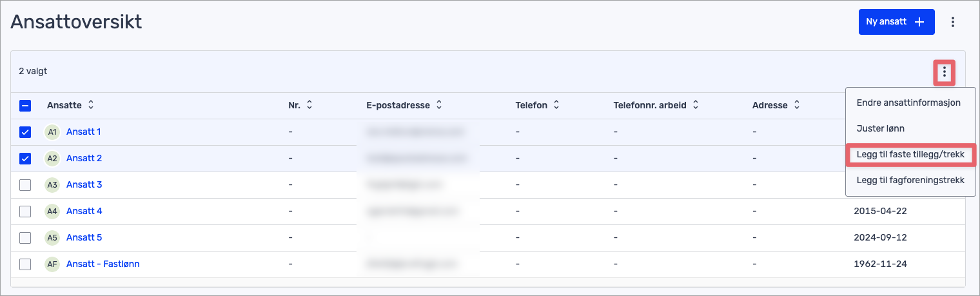The height and width of the screenshot is (296, 980).
Task: Open the page-level three-dot menu beside Ny ansatt
Action: [x=953, y=22]
